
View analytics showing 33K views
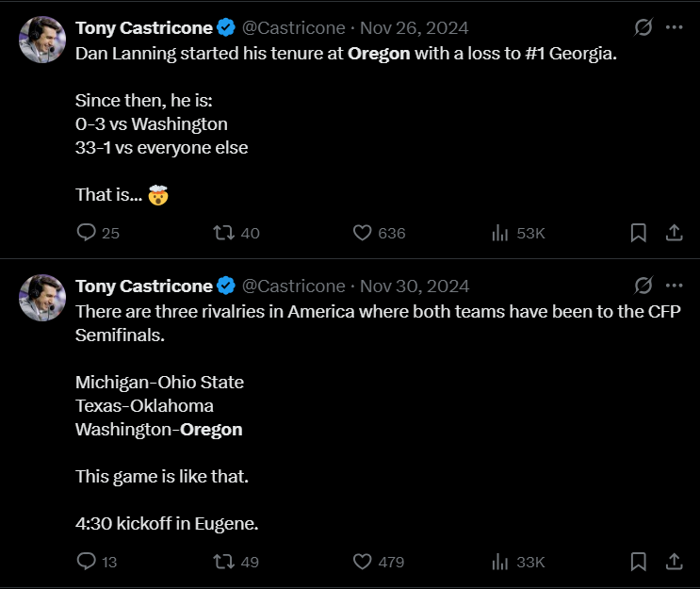[501, 562]
